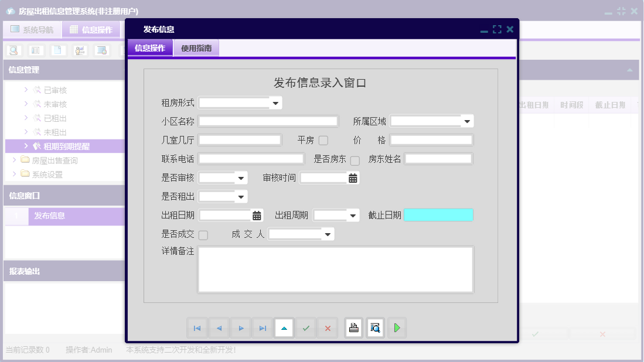Click the highlighted 截止日期 field
The width and height of the screenshot is (644, 362).
(x=438, y=215)
